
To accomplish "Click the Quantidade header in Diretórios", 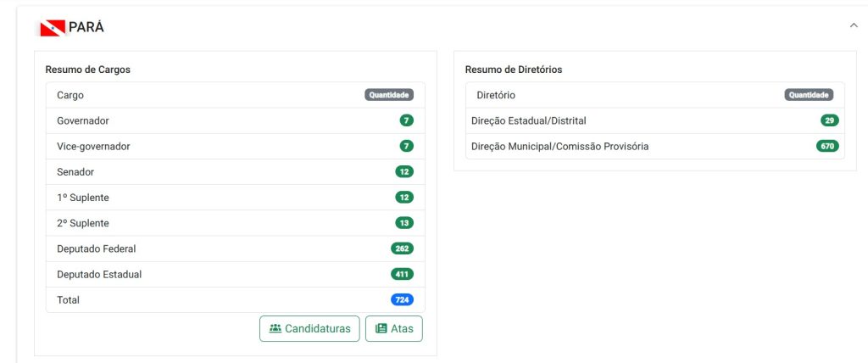I will point(809,95).
